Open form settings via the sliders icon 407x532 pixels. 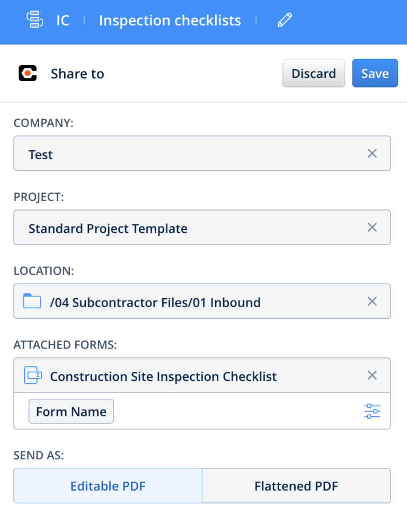372,411
